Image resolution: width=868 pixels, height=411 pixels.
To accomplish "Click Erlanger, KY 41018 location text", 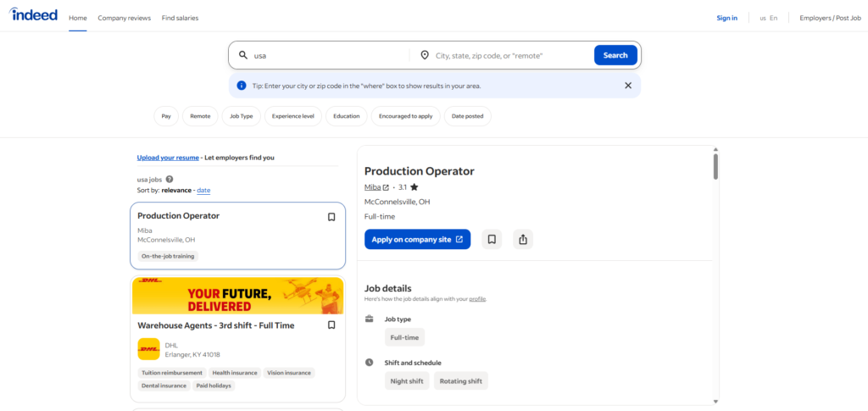I will click(192, 354).
